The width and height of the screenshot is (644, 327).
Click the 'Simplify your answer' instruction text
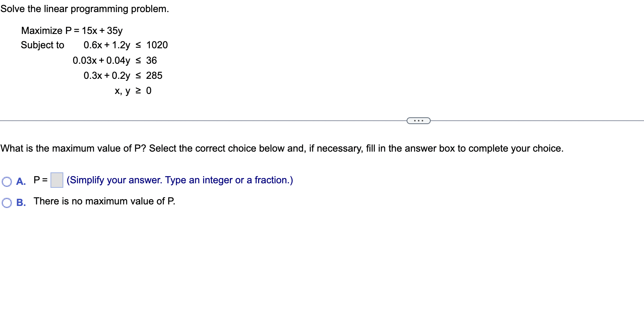pos(179,180)
